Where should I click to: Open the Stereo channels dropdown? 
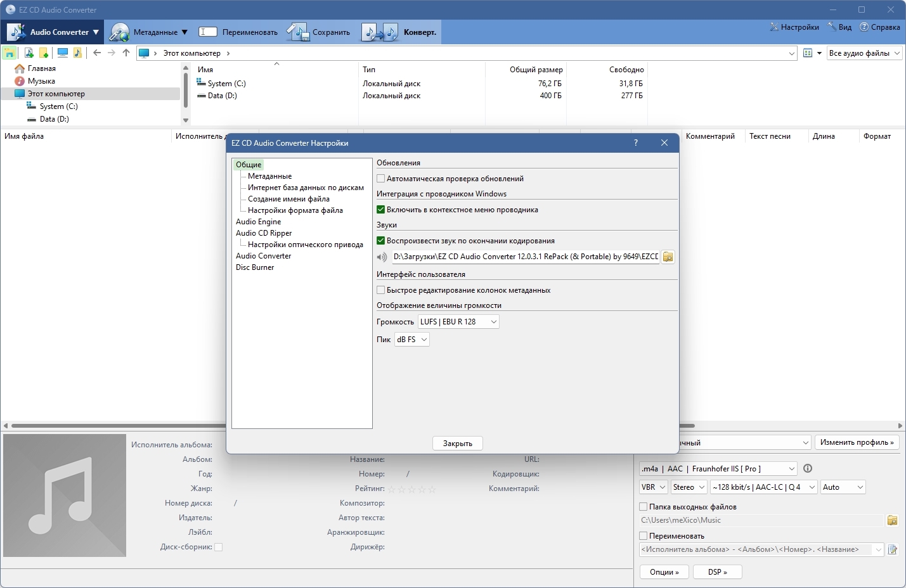(689, 487)
